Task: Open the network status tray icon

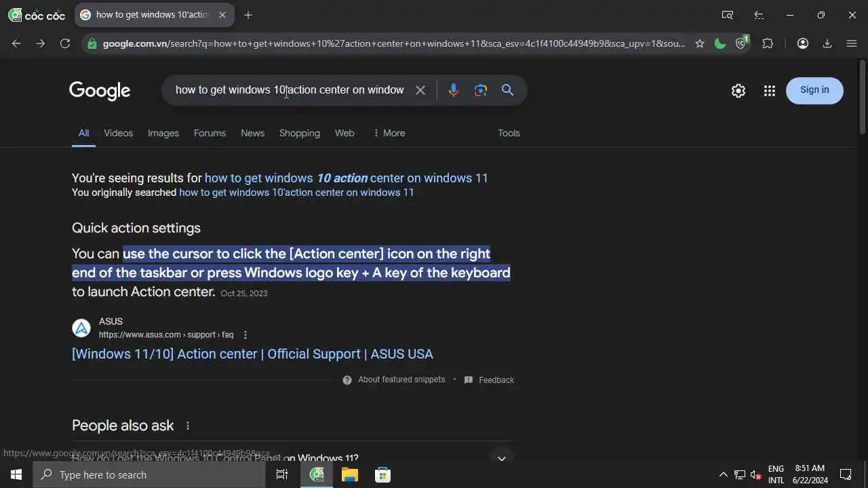Action: 740,474
